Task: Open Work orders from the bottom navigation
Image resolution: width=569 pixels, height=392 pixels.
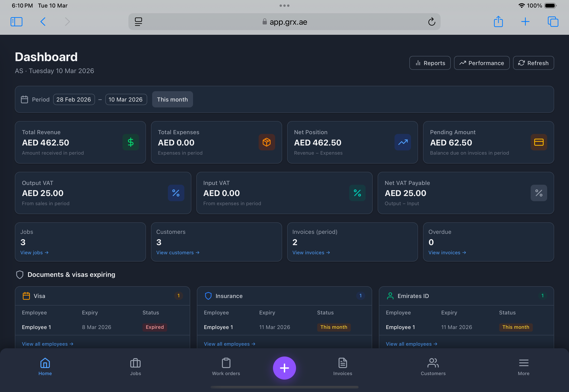Action: (226, 367)
